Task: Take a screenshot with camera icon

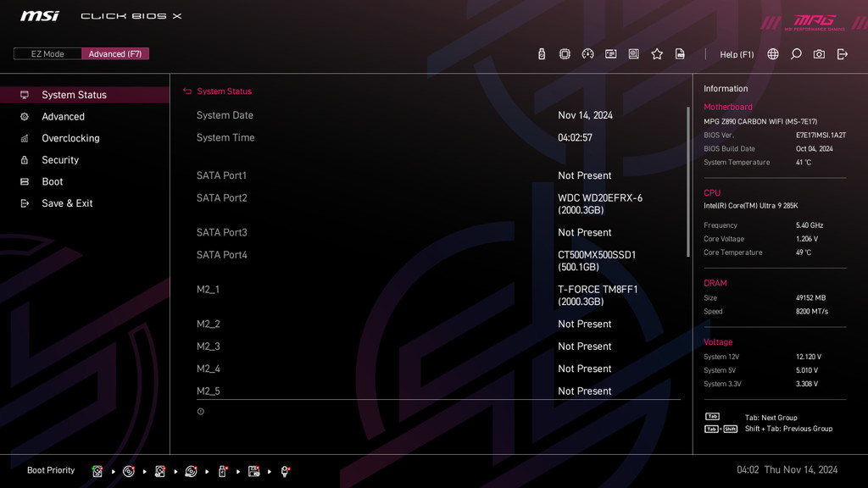Action: pos(819,53)
